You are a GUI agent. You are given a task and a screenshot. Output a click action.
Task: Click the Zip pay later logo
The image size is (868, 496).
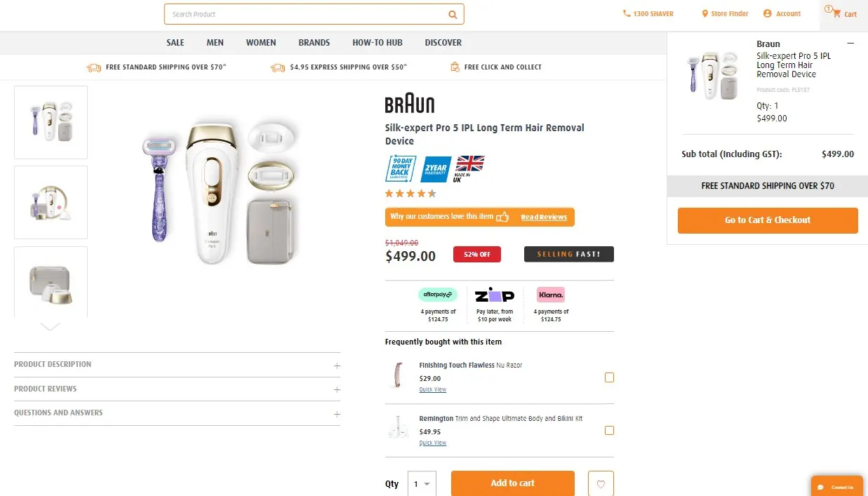494,295
